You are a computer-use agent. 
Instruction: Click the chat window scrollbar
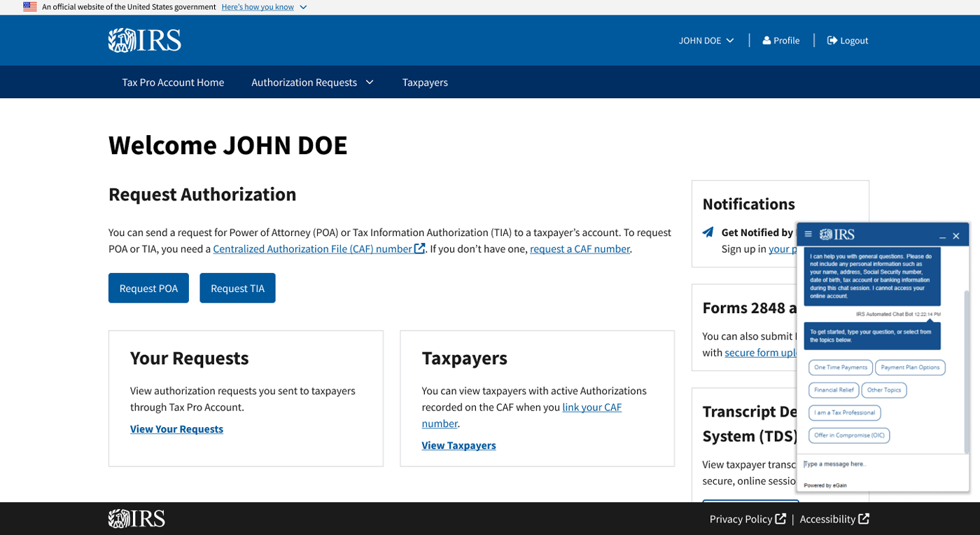(967, 371)
